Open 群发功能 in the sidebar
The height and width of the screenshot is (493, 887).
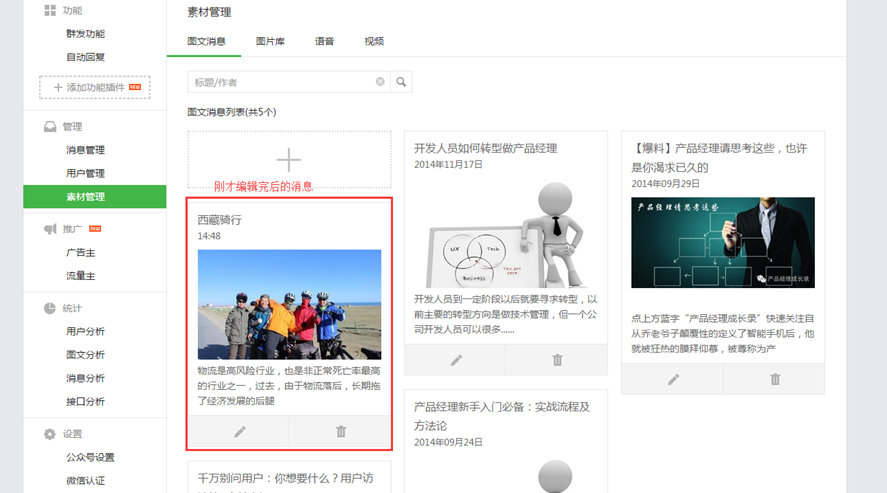[85, 34]
